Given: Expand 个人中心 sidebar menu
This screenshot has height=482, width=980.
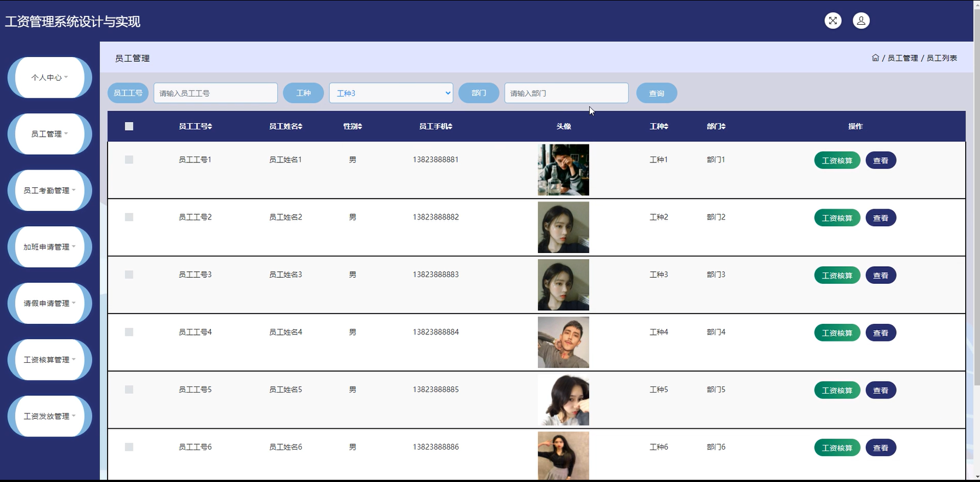Looking at the screenshot, I should tap(49, 77).
